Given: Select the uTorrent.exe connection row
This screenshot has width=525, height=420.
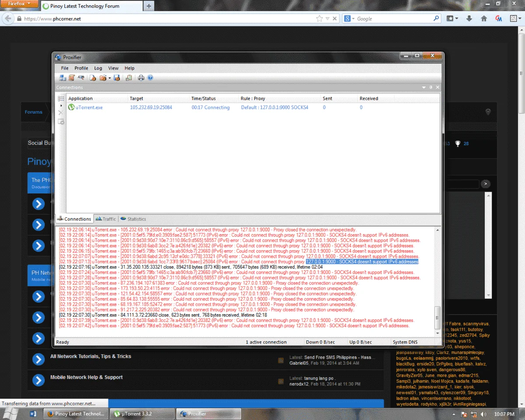Looking at the screenshot, I should [253, 107].
